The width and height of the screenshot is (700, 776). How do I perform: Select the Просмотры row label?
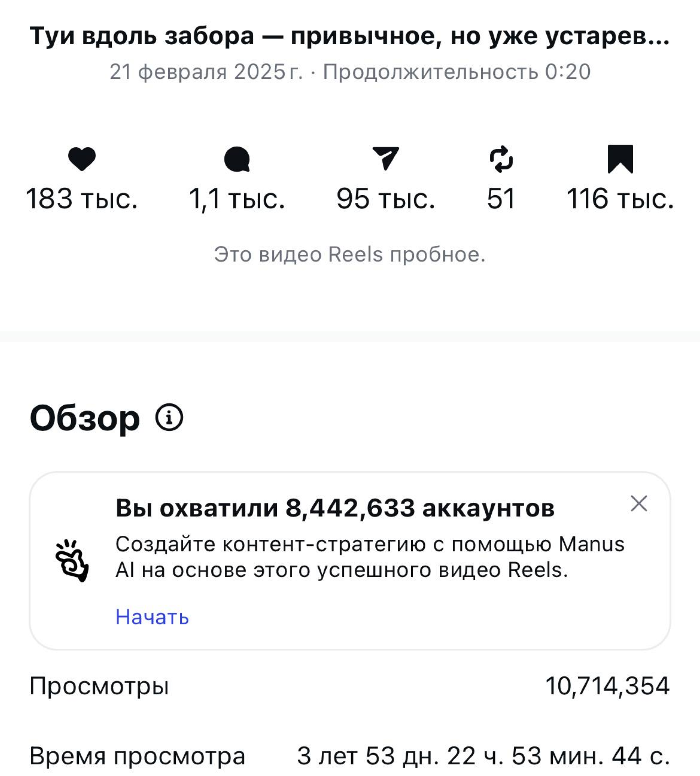pyautogui.click(x=99, y=686)
